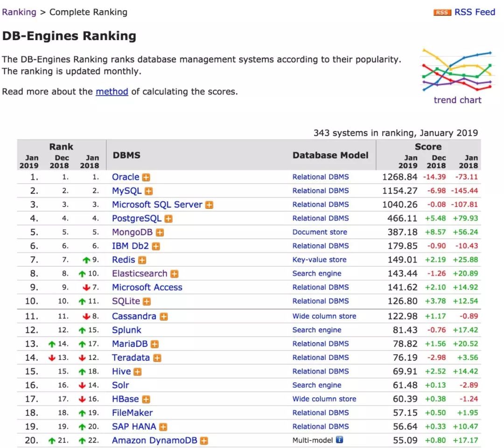
Task: Open the Ranking breadcrumb link
Action: tap(19, 12)
